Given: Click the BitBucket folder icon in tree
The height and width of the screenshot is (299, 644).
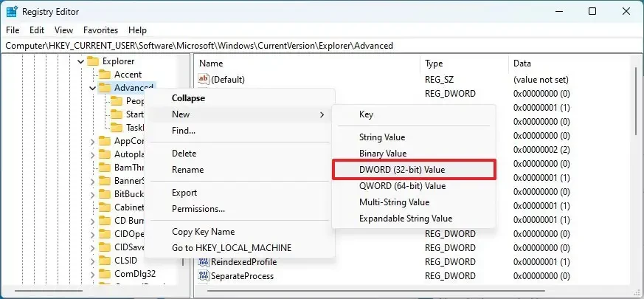Looking at the screenshot, I should pyautogui.click(x=105, y=194).
